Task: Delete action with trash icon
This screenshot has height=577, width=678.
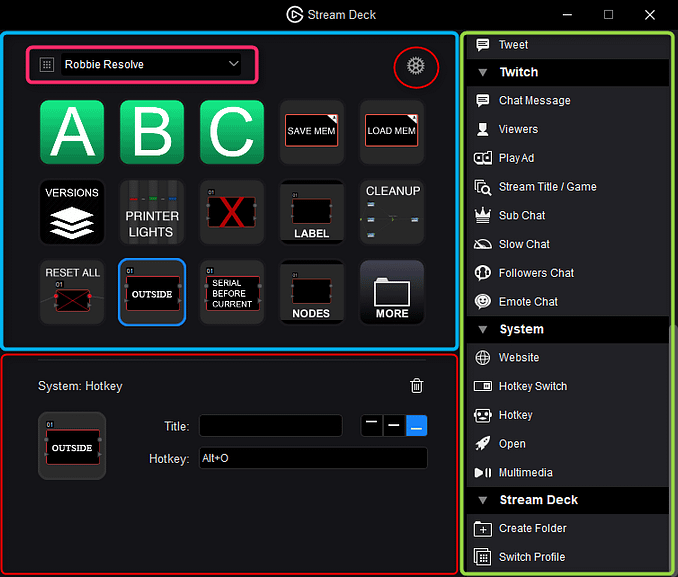Action: pos(416,386)
